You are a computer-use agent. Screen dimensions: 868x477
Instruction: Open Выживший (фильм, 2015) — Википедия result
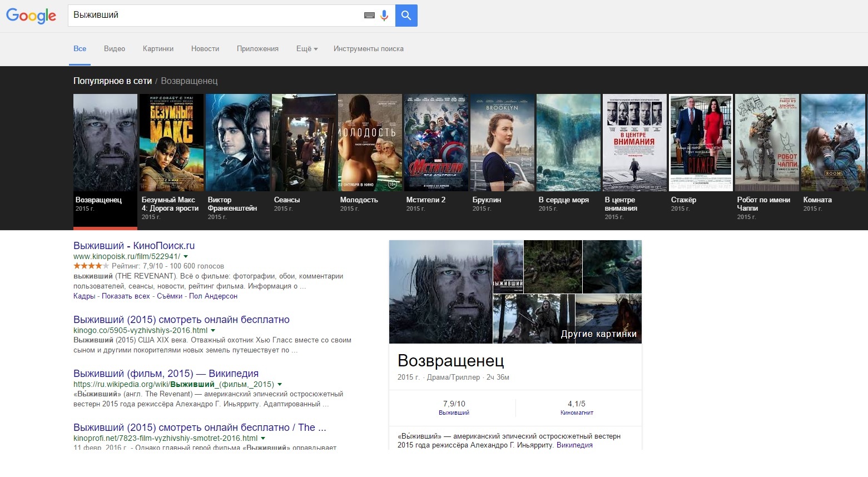(x=166, y=374)
